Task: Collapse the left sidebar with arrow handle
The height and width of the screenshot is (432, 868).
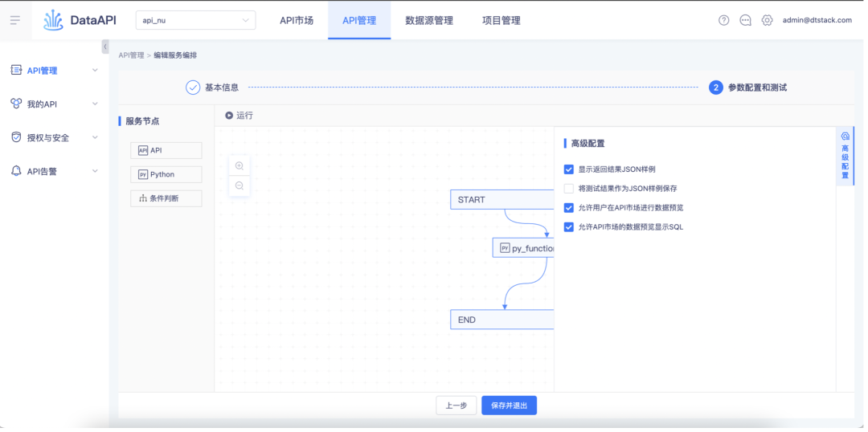Action: click(x=105, y=47)
